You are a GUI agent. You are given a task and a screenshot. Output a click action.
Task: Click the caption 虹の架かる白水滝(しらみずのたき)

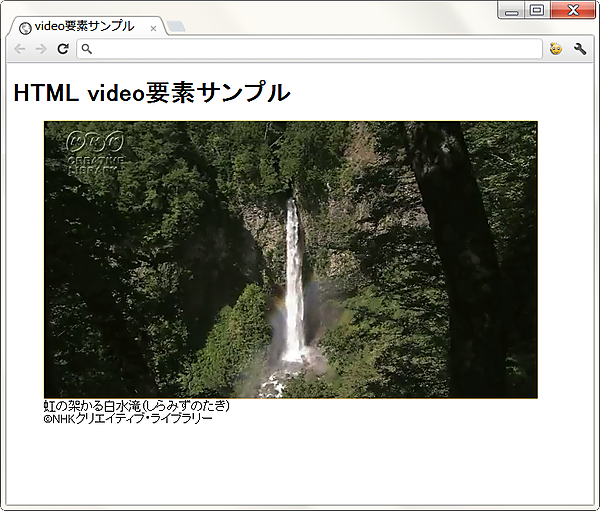pos(137,406)
